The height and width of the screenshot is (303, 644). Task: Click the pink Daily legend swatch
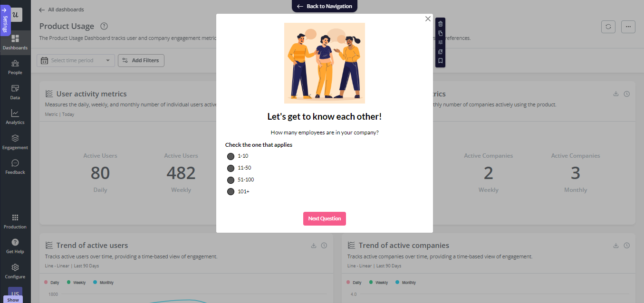click(46, 282)
